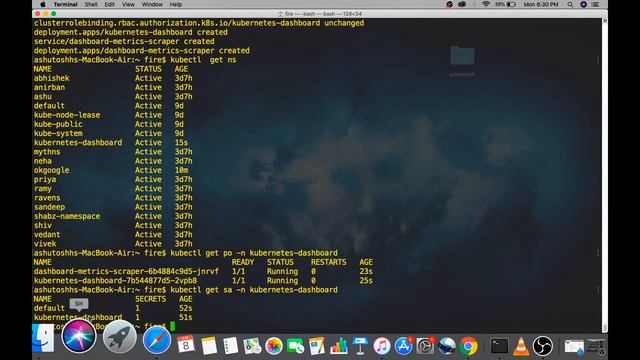Image resolution: width=640 pixels, height=360 pixels.
Task: Open Calendar app in the dock
Action: [x=186, y=344]
